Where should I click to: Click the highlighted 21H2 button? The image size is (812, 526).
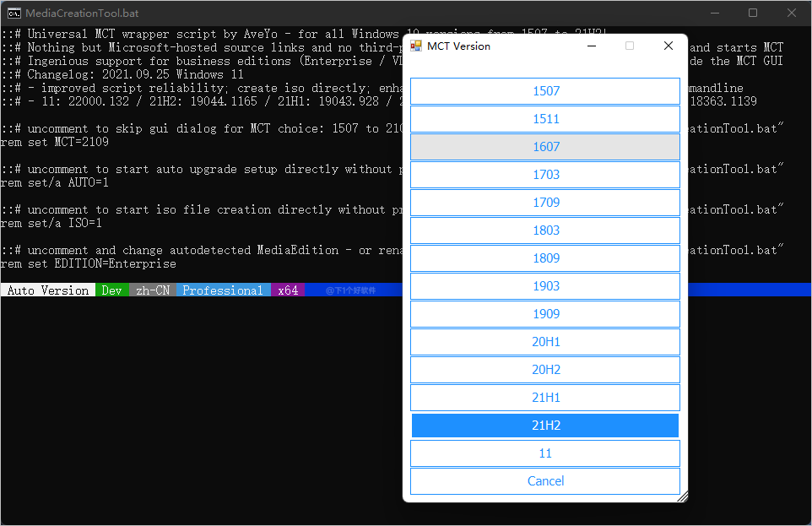(544, 426)
